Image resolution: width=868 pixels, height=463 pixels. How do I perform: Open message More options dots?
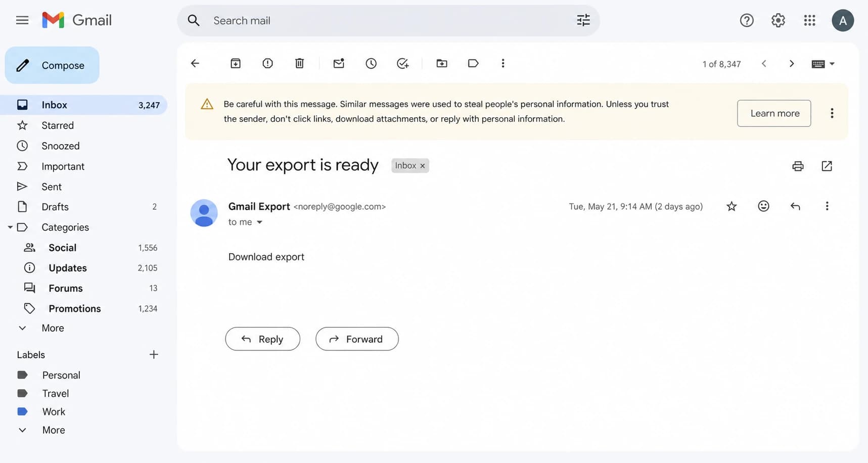(827, 206)
